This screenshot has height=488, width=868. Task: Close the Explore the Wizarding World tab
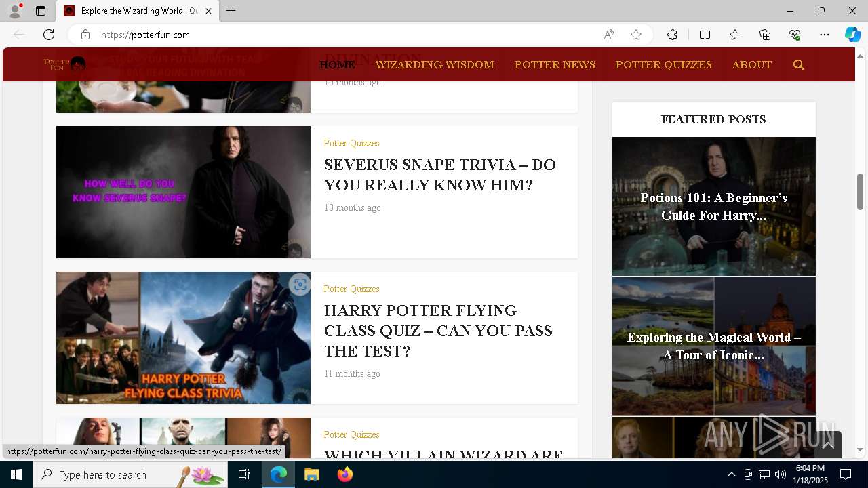(x=208, y=11)
